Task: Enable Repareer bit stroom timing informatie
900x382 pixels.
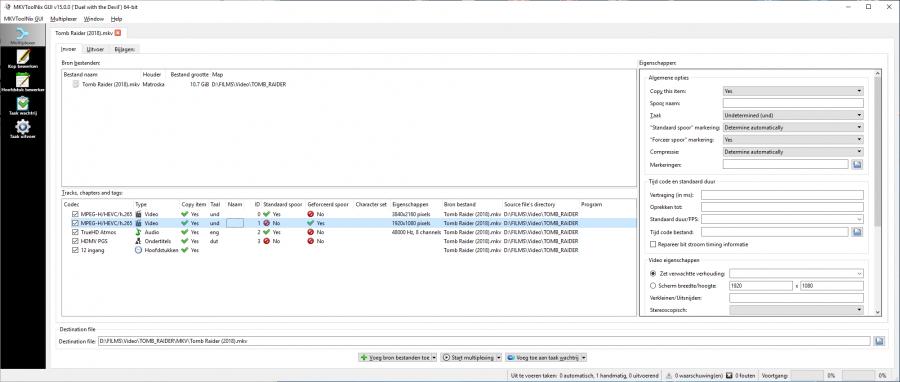Action: tap(653, 244)
